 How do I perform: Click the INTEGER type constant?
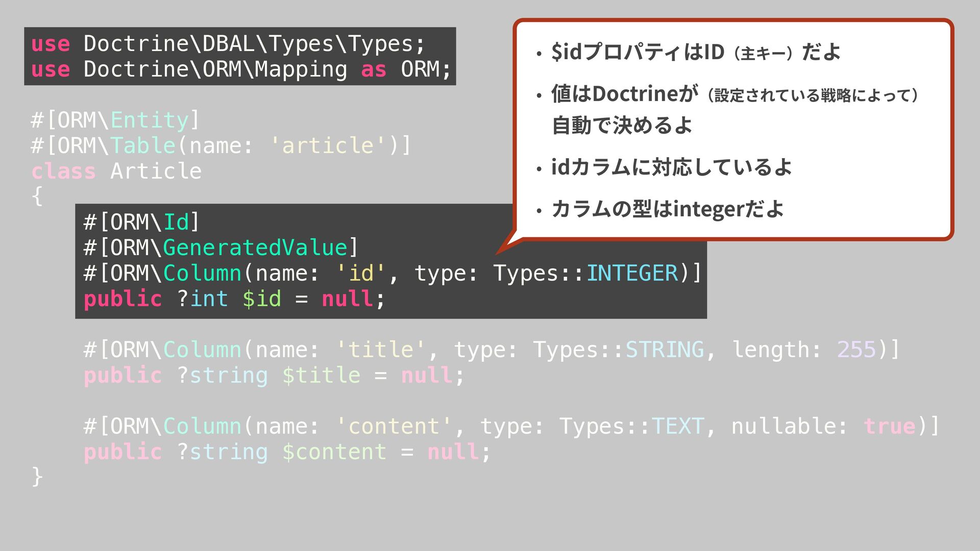point(632,273)
